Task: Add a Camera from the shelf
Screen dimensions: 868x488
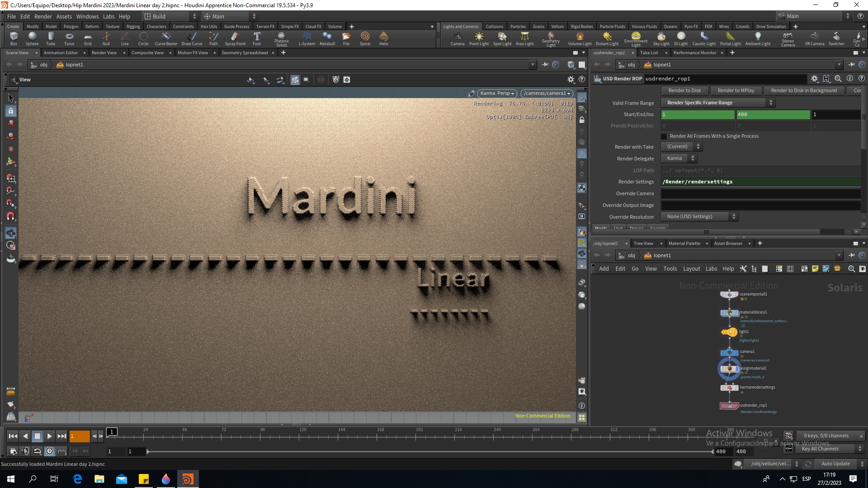Action: [458, 38]
